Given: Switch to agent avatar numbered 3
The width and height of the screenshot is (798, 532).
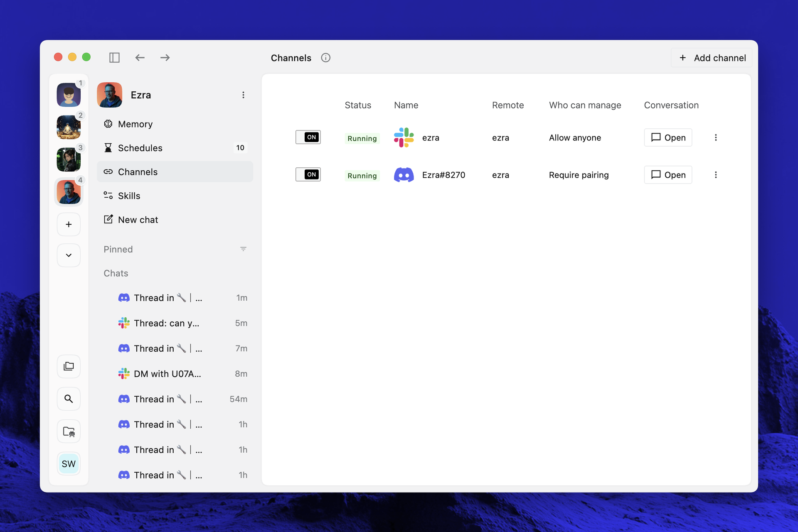Looking at the screenshot, I should pyautogui.click(x=69, y=159).
